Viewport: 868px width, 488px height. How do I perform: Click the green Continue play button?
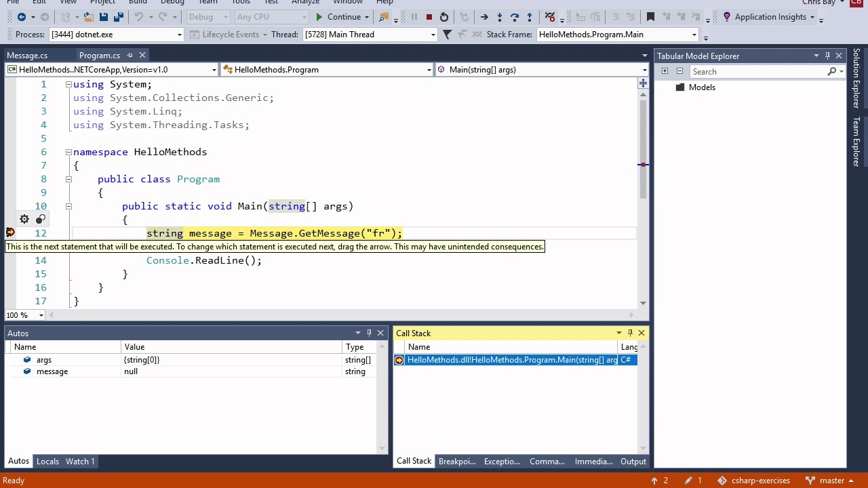[319, 17]
